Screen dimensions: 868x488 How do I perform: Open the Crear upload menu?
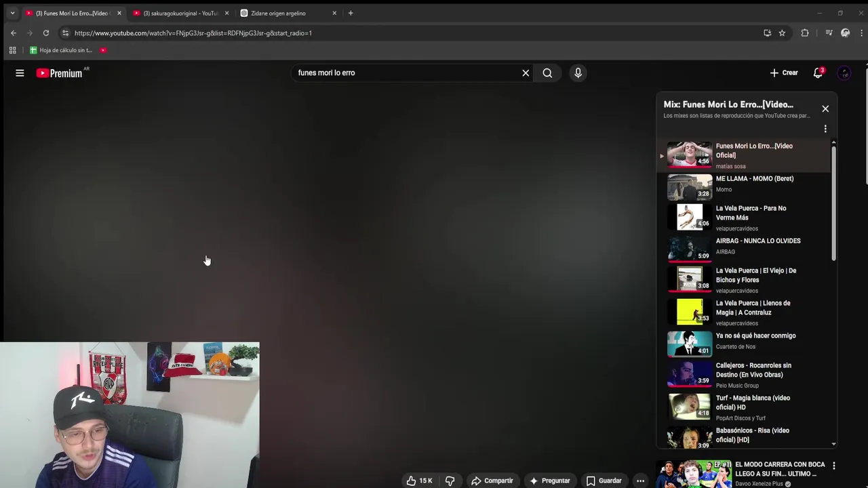[x=784, y=73]
